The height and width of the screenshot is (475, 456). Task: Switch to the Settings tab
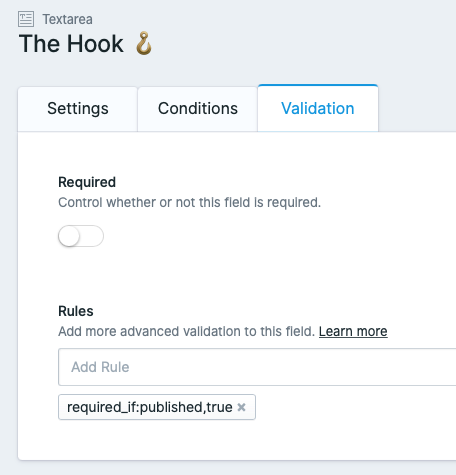click(x=78, y=109)
